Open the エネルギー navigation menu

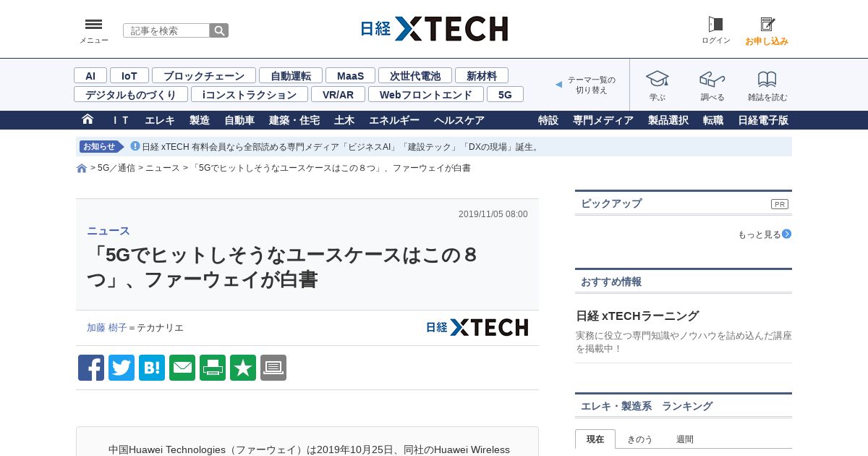tap(394, 120)
